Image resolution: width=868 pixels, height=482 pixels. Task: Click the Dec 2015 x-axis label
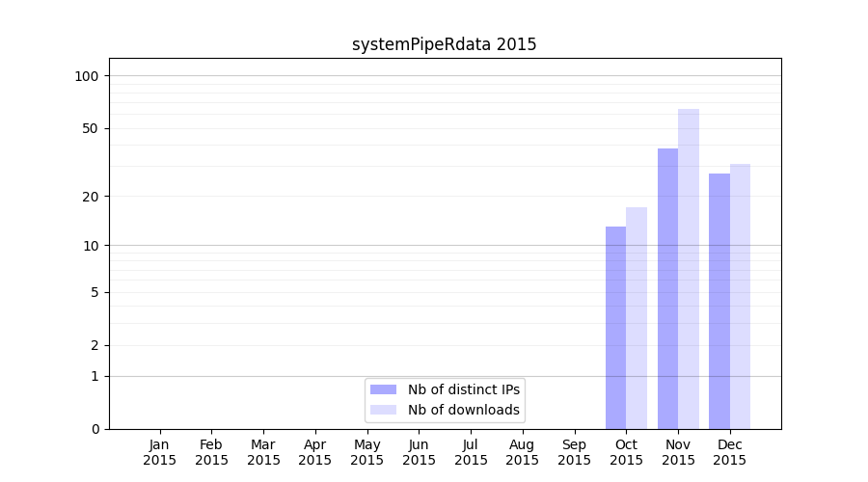pyautogui.click(x=730, y=452)
